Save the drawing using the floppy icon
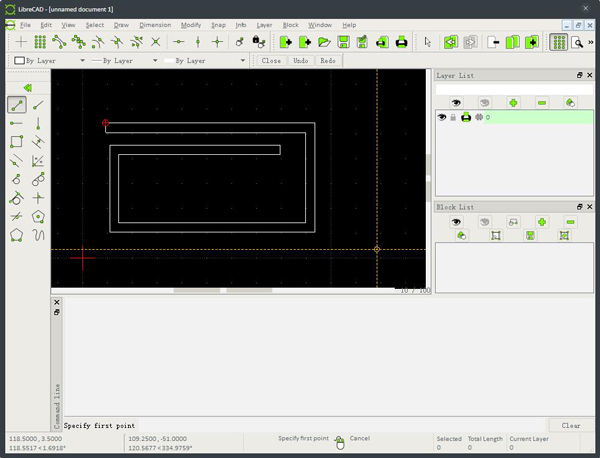 pyautogui.click(x=343, y=42)
